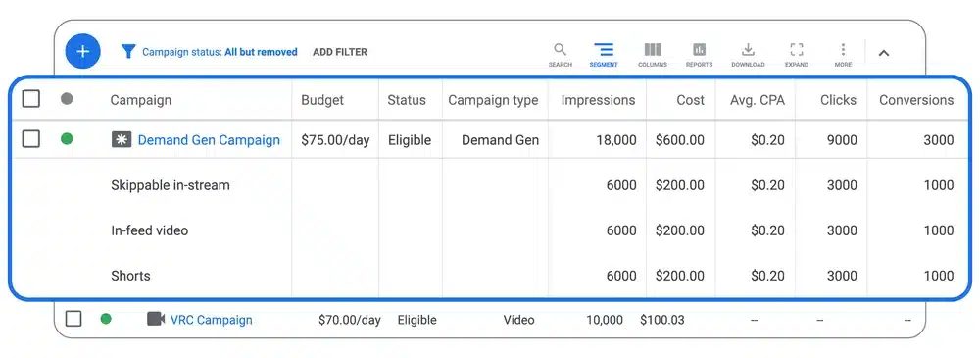Sort by the Conversions column header
Viewport: 980px width, 358px height.
click(916, 100)
